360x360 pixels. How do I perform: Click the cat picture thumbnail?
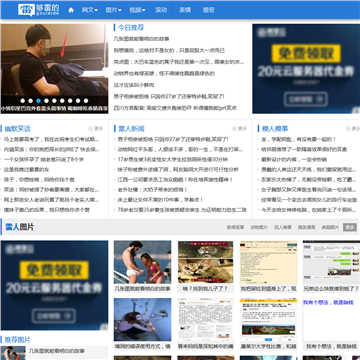pyautogui.click(x=206, y=262)
